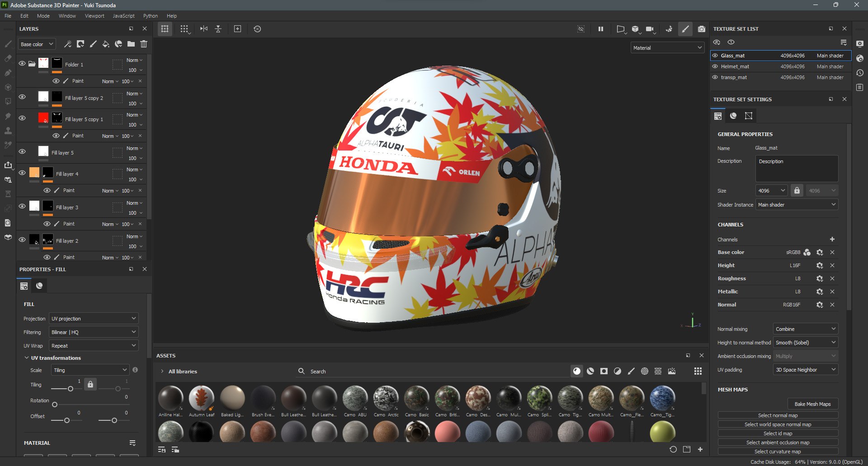868x466 pixels.
Task: Open the camera settings in viewport toolbar
Action: click(651, 29)
